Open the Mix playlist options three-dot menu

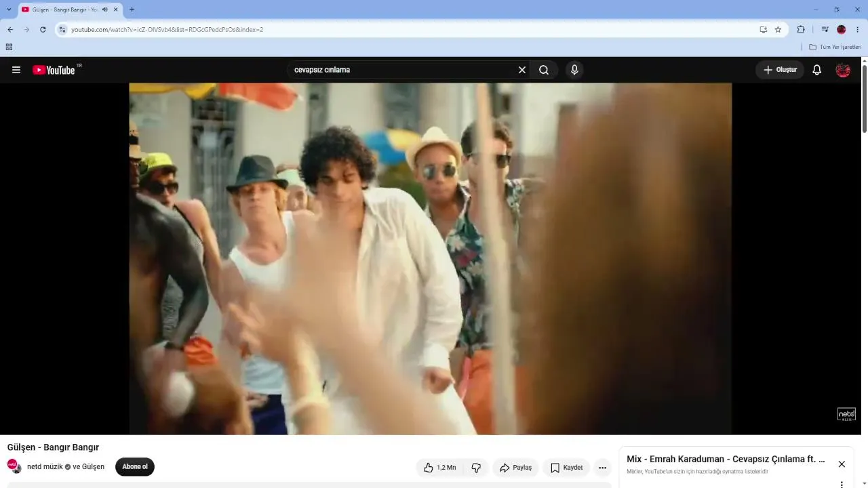[842, 484]
